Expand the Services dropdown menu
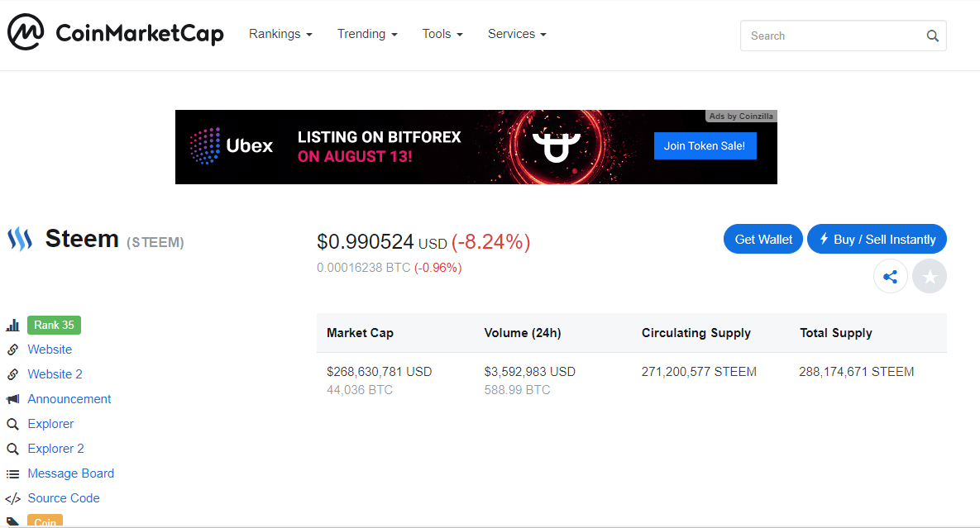 point(517,34)
